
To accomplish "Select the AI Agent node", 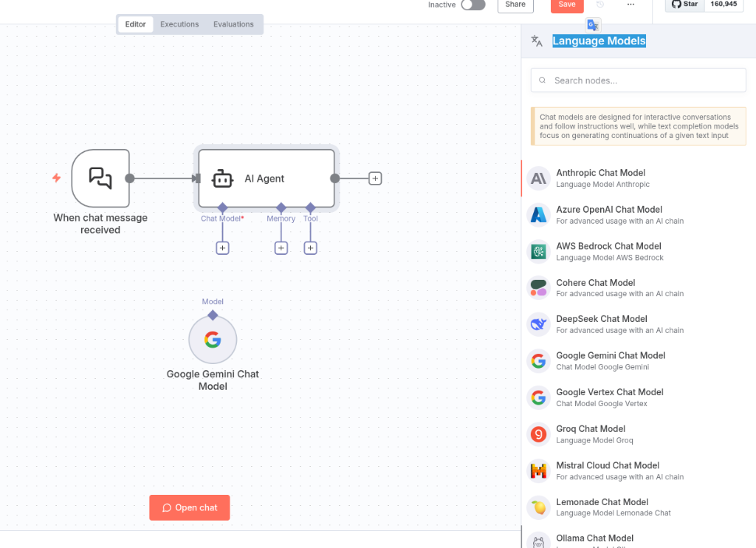I will [267, 179].
